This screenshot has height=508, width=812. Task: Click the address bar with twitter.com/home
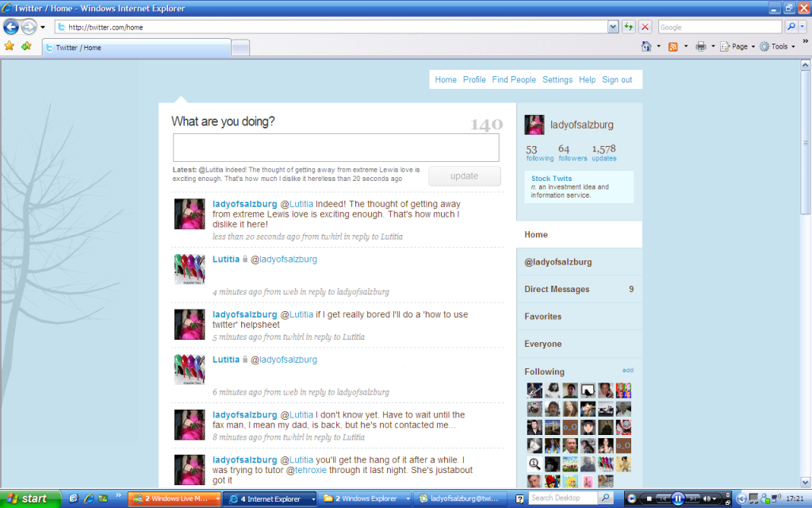(331, 27)
